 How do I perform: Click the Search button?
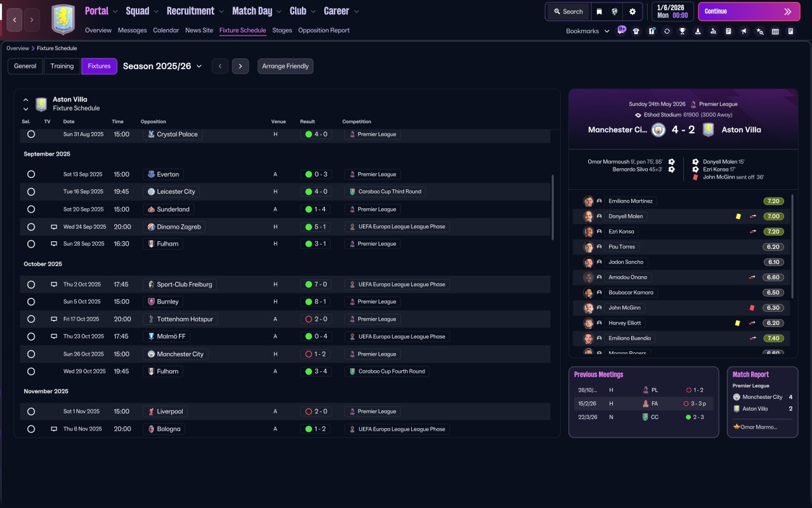point(568,11)
